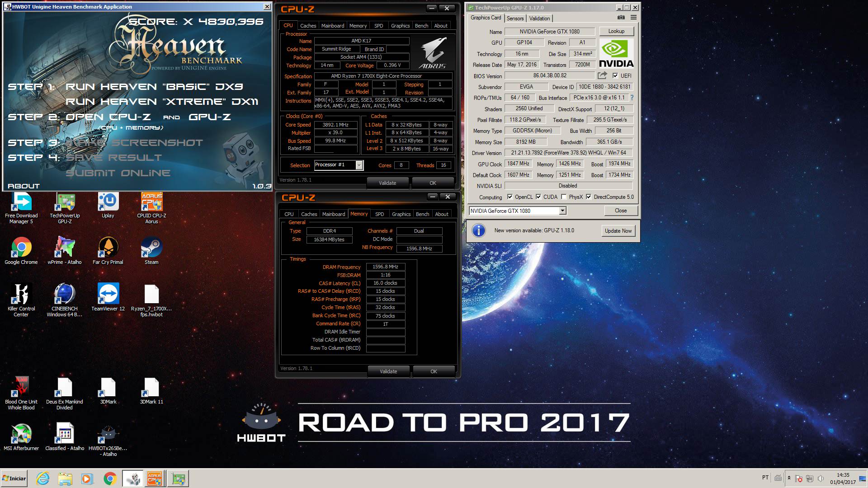The width and height of the screenshot is (868, 488).
Task: Launch Blood One Unit Whole Blood icon
Action: click(x=21, y=394)
